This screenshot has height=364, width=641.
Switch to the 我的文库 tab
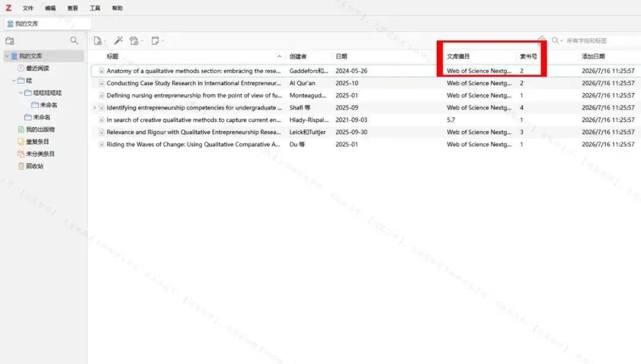[47, 24]
